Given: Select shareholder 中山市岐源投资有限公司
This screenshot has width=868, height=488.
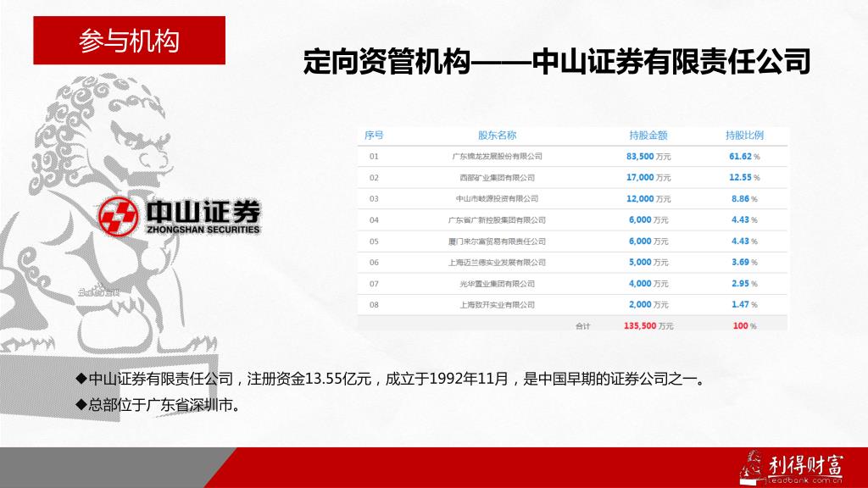Looking at the screenshot, I should [497, 198].
